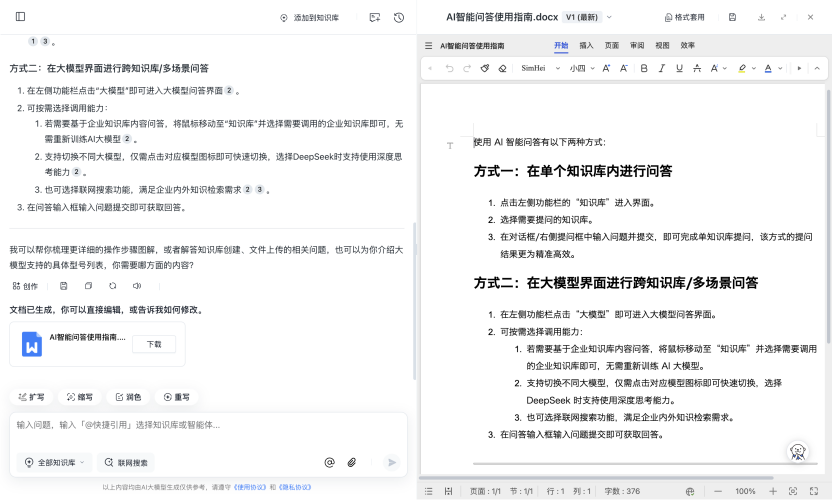Screen dimensions: 832x500
Task: Click the 润色 quick action chip
Action: 128,397
